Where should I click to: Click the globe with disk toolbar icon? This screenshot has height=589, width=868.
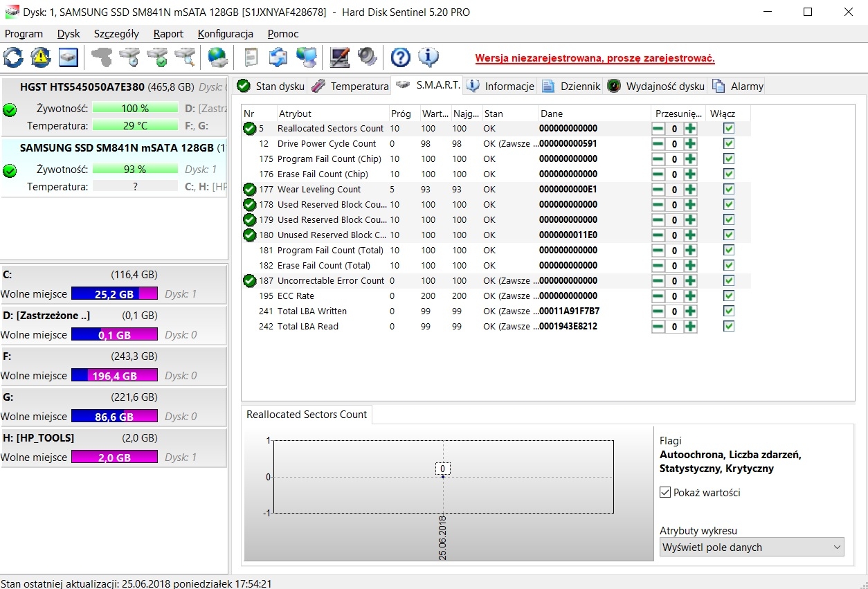tap(218, 57)
